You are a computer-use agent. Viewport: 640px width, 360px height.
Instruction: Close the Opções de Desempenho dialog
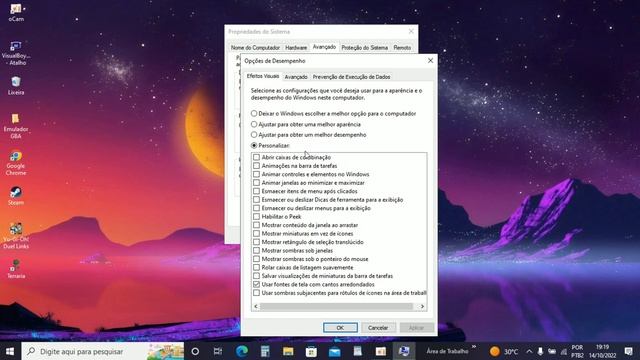click(x=430, y=60)
